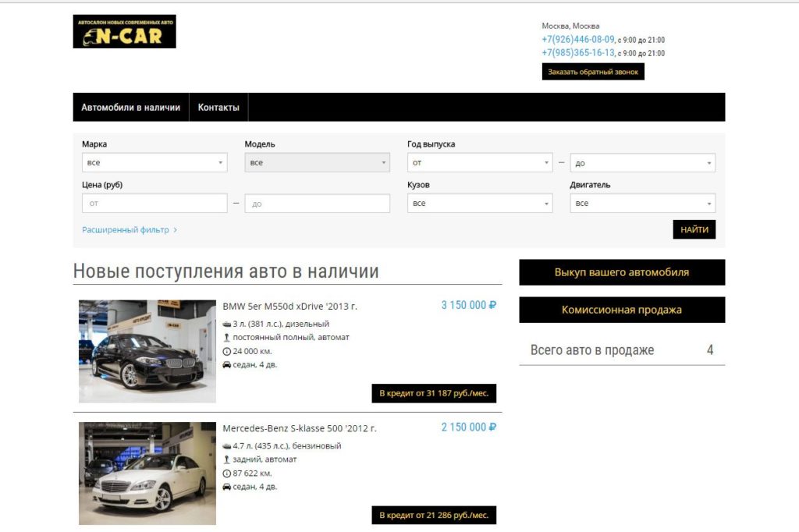
Task: Open BMW 5er M550d xDrive '2013 listing title
Action: point(290,307)
